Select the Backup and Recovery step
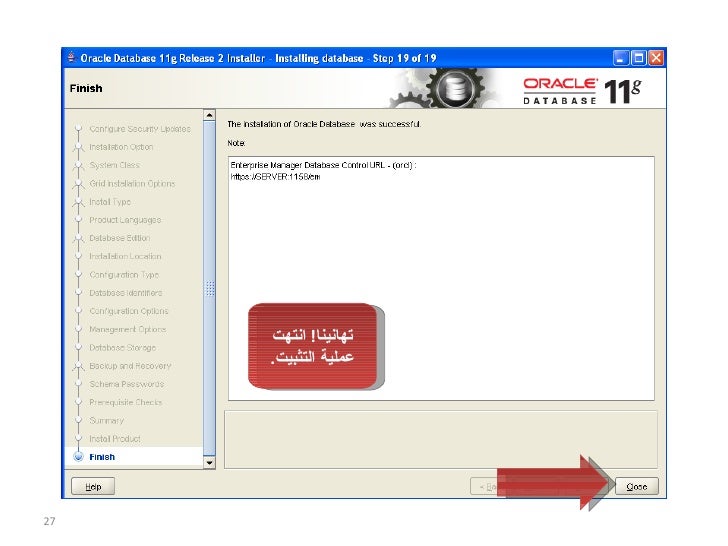The height and width of the screenshot is (546, 728). (x=130, y=366)
